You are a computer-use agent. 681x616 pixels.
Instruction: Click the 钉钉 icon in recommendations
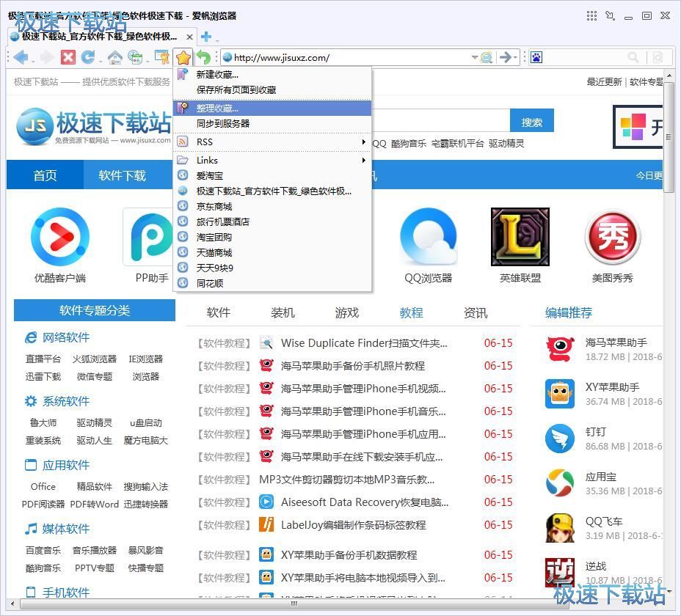pos(560,439)
